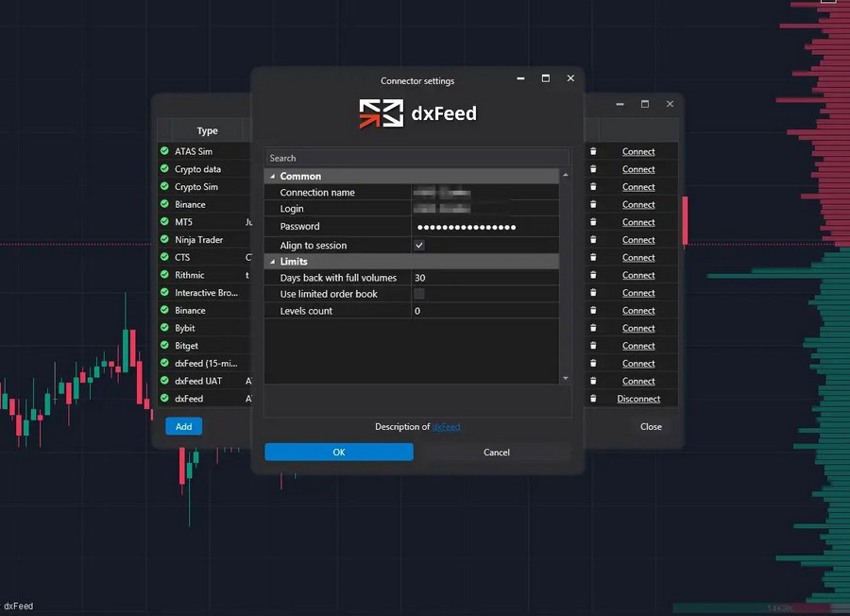
Task: Click the trash icon in the Crypto Sim row
Action: [593, 186]
